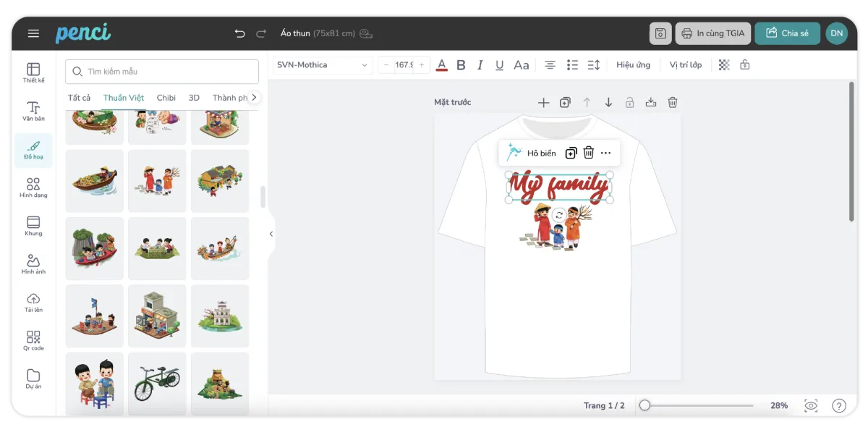Add a new page above the canvas

click(544, 103)
